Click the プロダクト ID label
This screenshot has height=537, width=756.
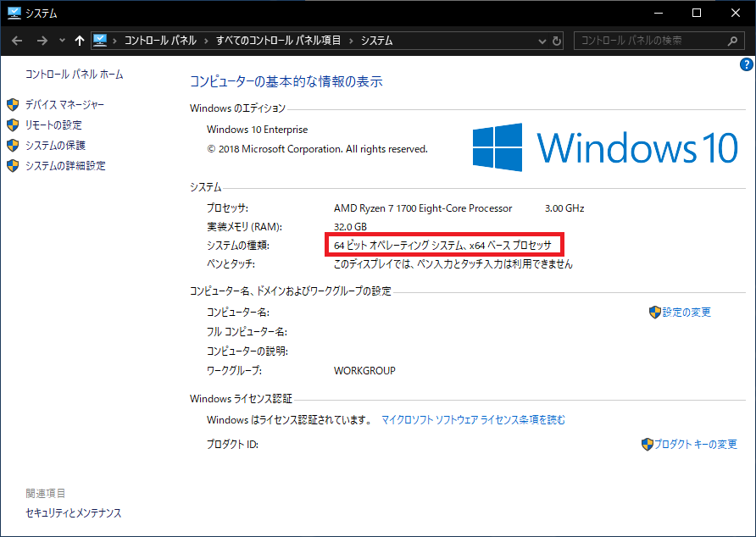pos(232,445)
